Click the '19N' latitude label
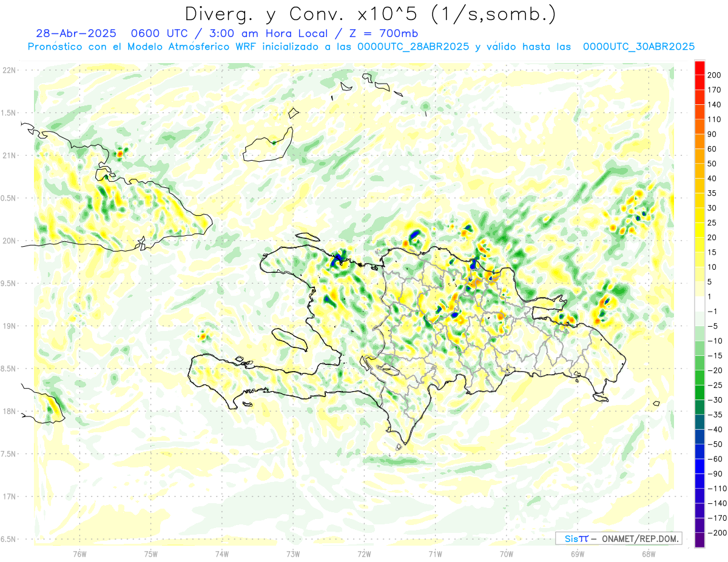The height and width of the screenshot is (562, 728). click(x=9, y=326)
